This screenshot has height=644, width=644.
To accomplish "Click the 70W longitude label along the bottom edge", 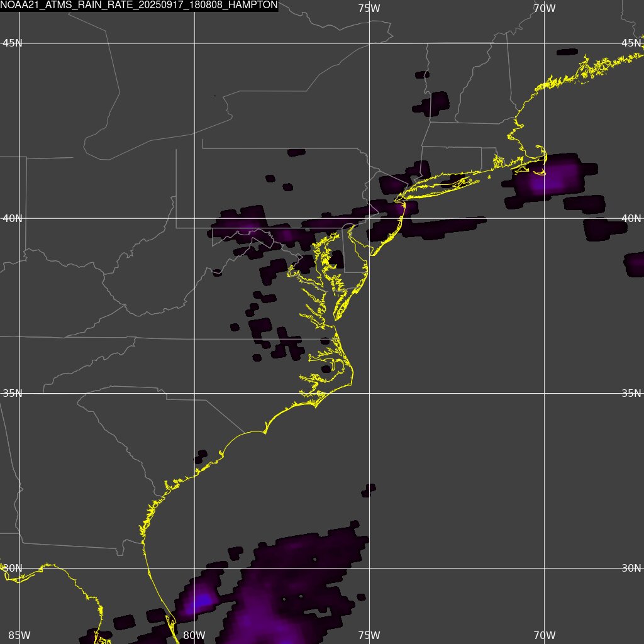I will click(544, 635).
